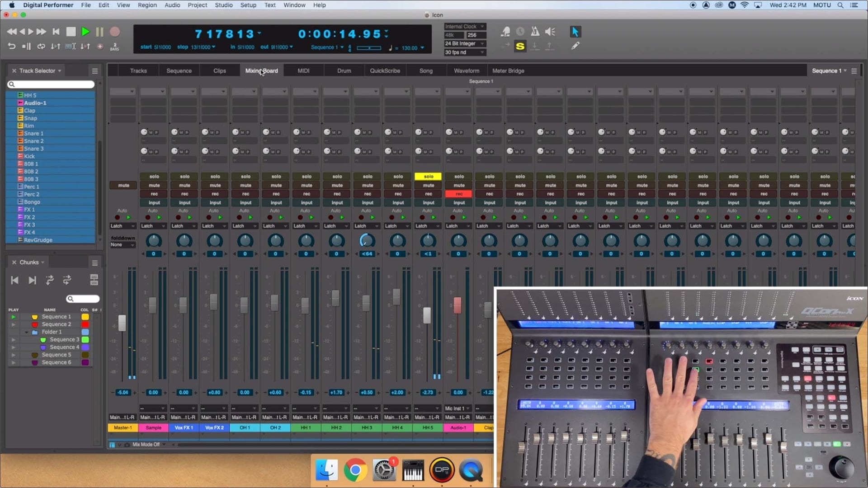Select the pencil tool
868x488 pixels.
pos(576,46)
